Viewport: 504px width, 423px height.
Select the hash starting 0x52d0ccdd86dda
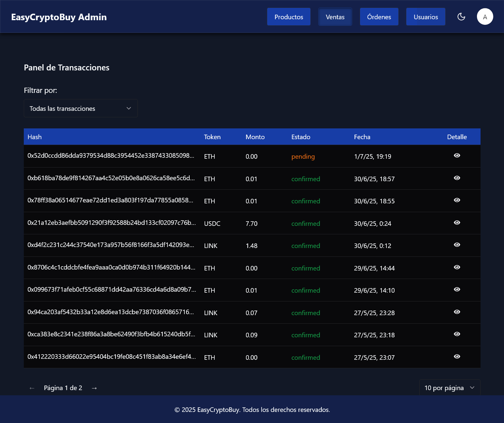click(x=111, y=155)
